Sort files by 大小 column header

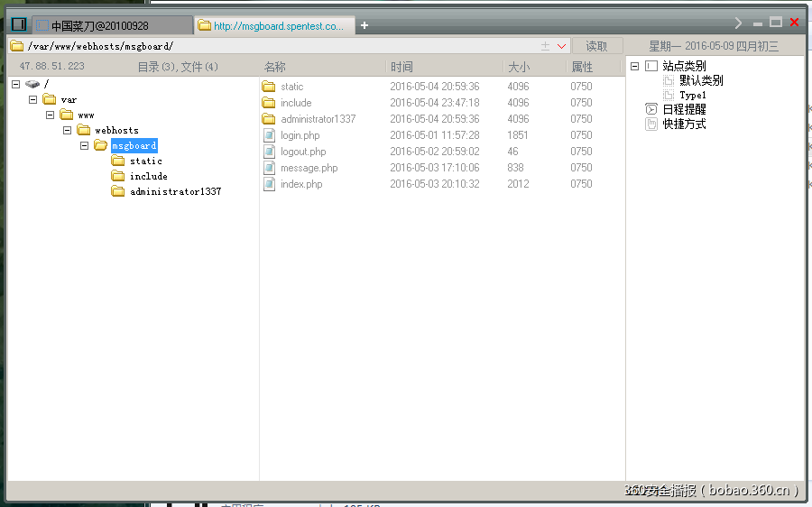click(x=519, y=67)
